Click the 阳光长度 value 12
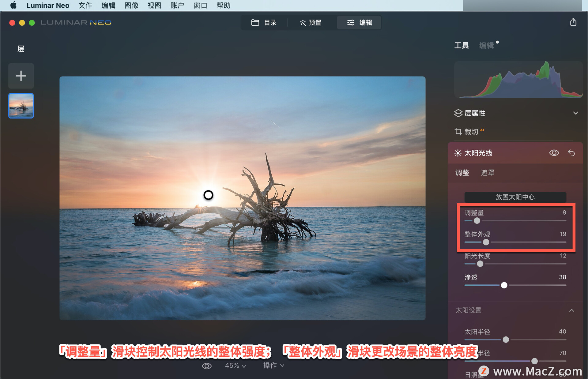 [563, 256]
